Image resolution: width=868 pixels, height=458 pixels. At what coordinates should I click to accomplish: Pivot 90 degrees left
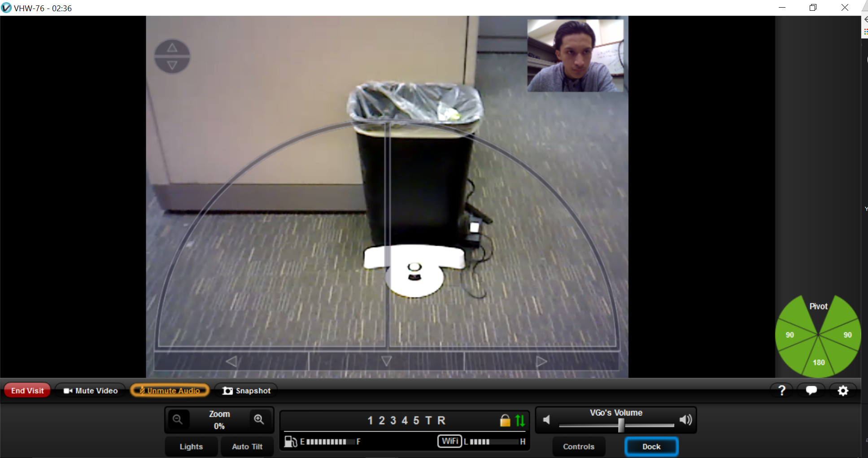click(x=790, y=335)
